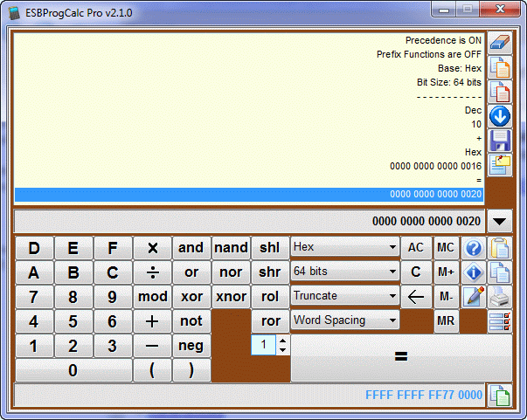
Task: Open the info icon
Action: (x=473, y=272)
